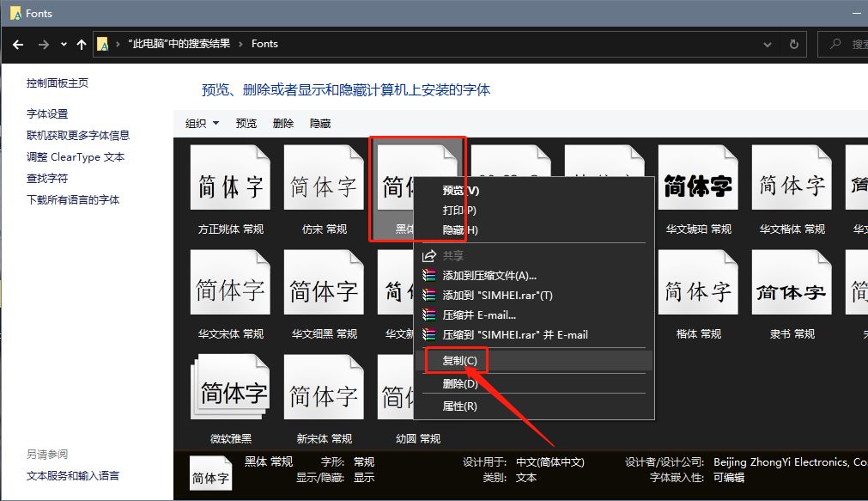The image size is (868, 501).
Task: Select the 微软雅黑 font family icon
Action: click(x=230, y=387)
